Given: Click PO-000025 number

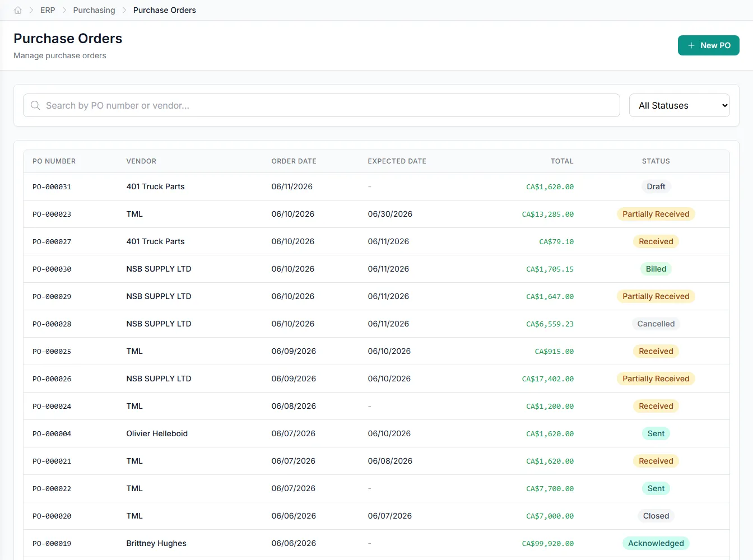Looking at the screenshot, I should tap(52, 352).
